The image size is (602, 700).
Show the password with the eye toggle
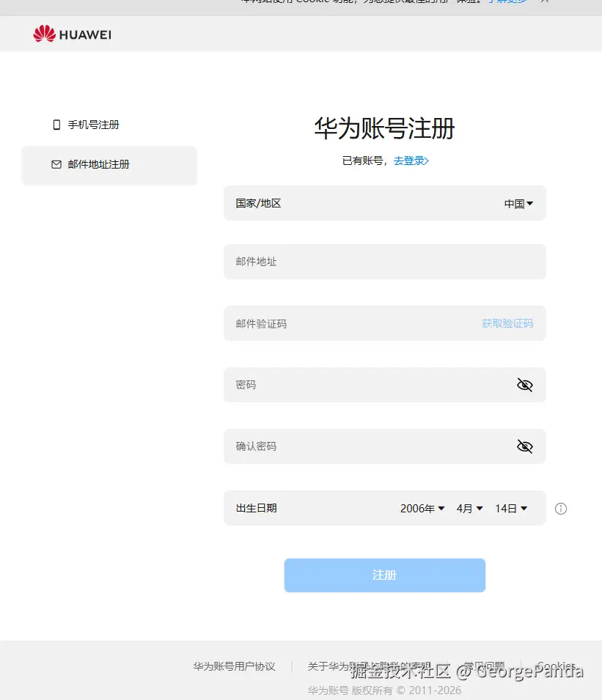click(525, 384)
